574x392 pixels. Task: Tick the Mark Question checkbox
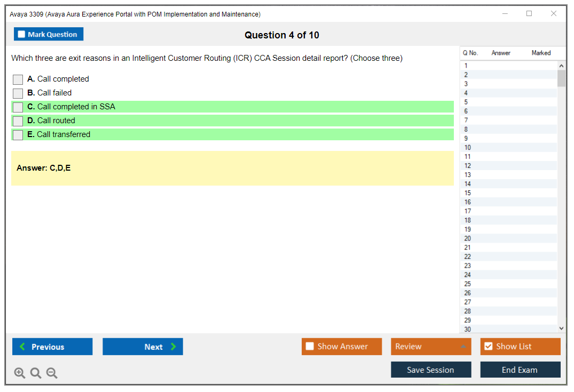pos(21,34)
